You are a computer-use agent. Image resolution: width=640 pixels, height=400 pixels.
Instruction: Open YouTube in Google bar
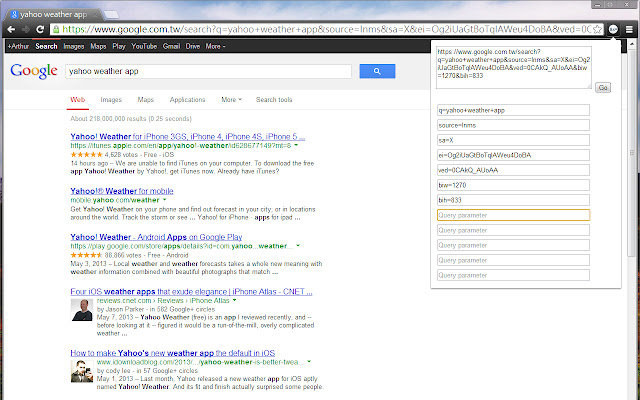[144, 47]
